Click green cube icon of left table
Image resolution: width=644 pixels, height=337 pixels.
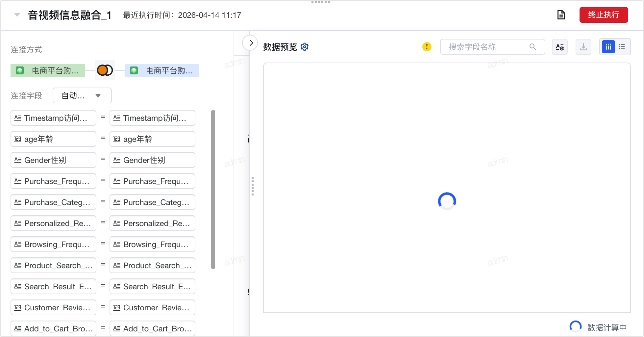(x=20, y=70)
